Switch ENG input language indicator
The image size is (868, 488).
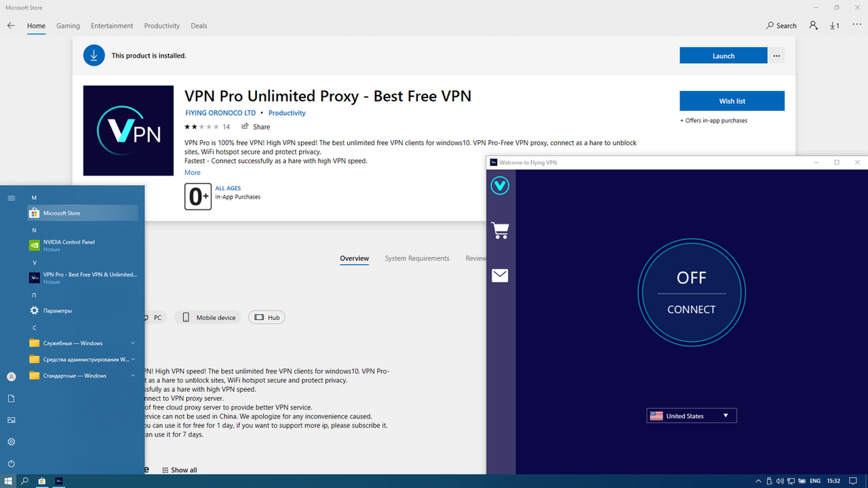814,481
